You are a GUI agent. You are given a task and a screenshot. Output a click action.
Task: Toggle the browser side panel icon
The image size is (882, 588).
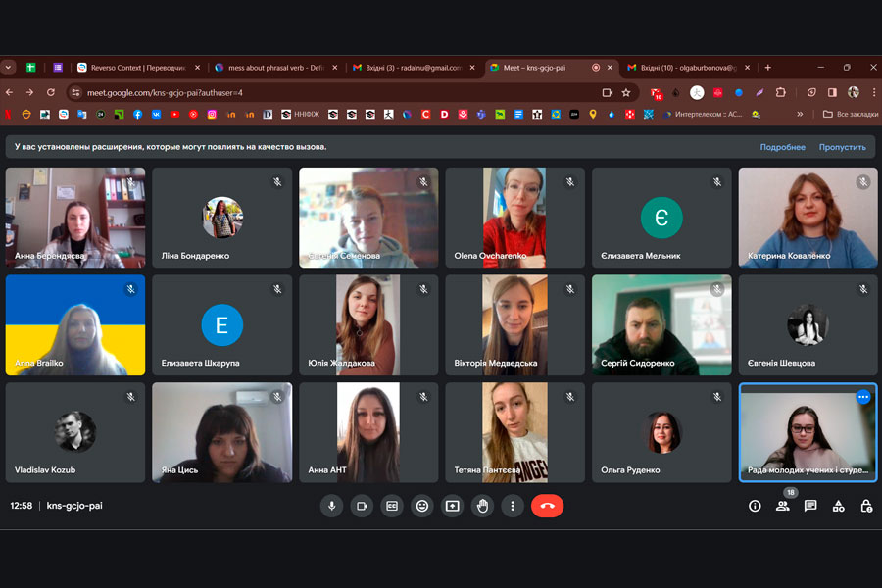[832, 92]
